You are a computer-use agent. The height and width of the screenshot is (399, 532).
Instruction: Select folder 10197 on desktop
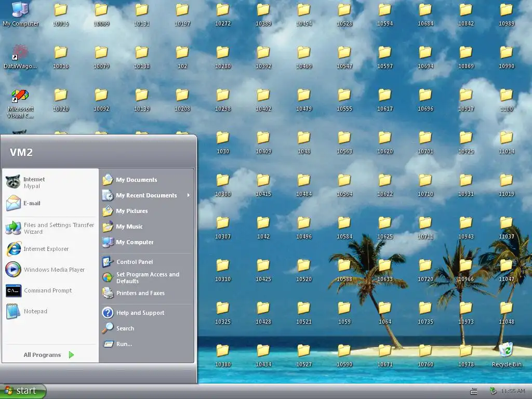point(182,14)
